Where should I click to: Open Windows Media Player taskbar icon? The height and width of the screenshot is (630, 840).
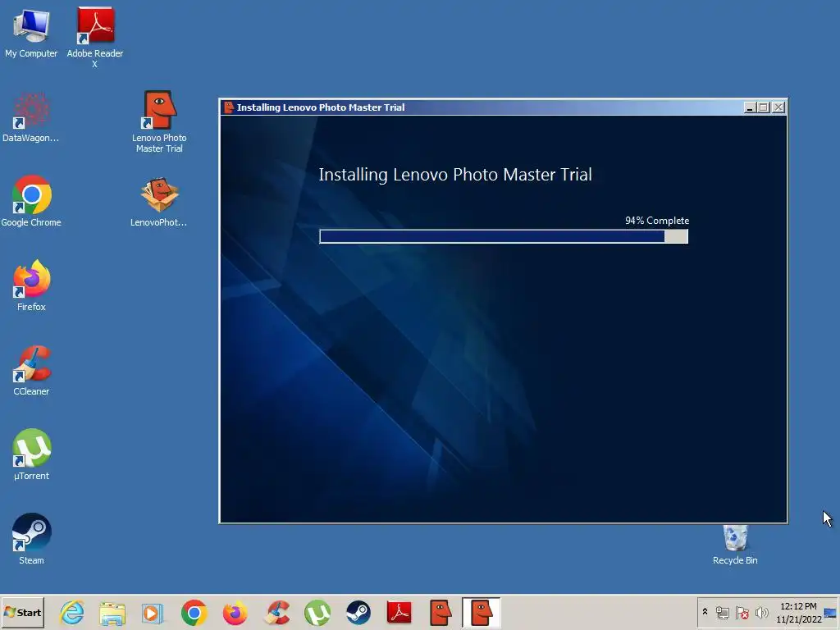click(x=152, y=614)
